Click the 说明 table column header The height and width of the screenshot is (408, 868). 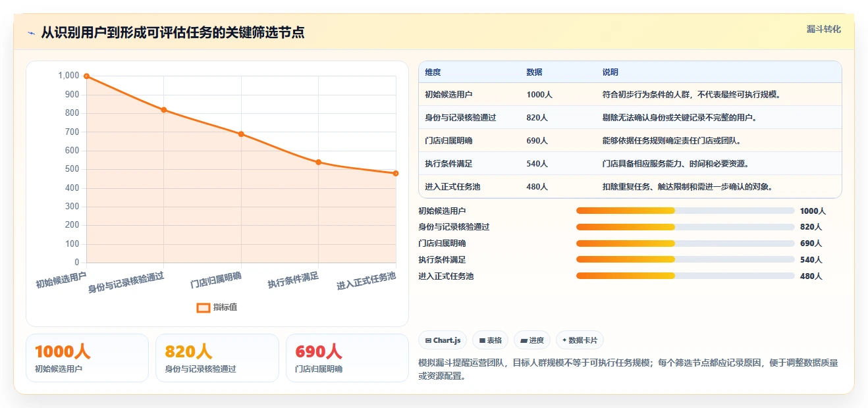tap(610, 72)
